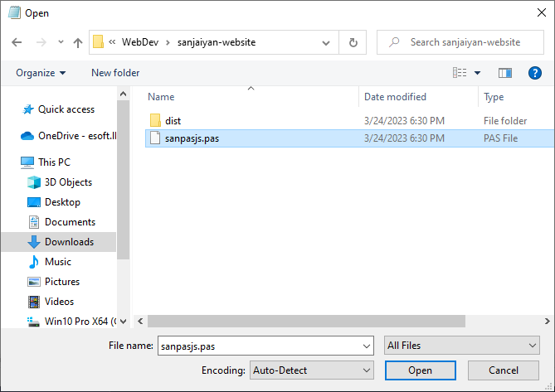The image size is (555, 392).
Task: Open the Help question mark icon
Action: point(534,73)
